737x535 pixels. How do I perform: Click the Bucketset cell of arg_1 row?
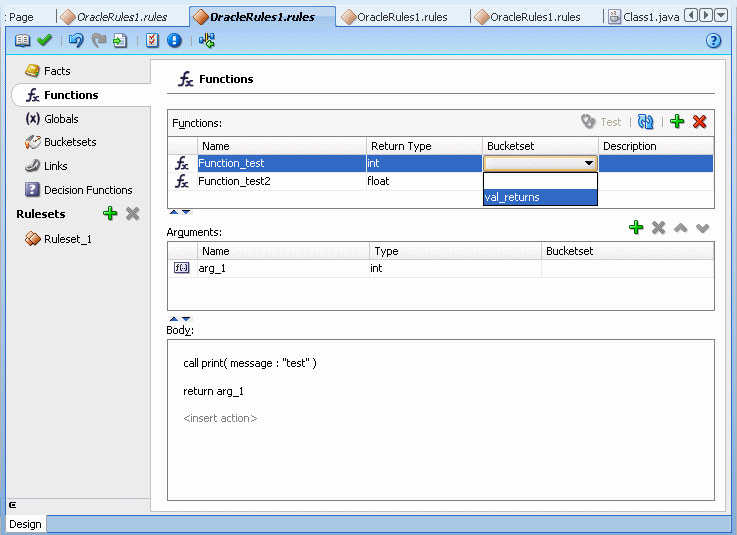click(627, 268)
